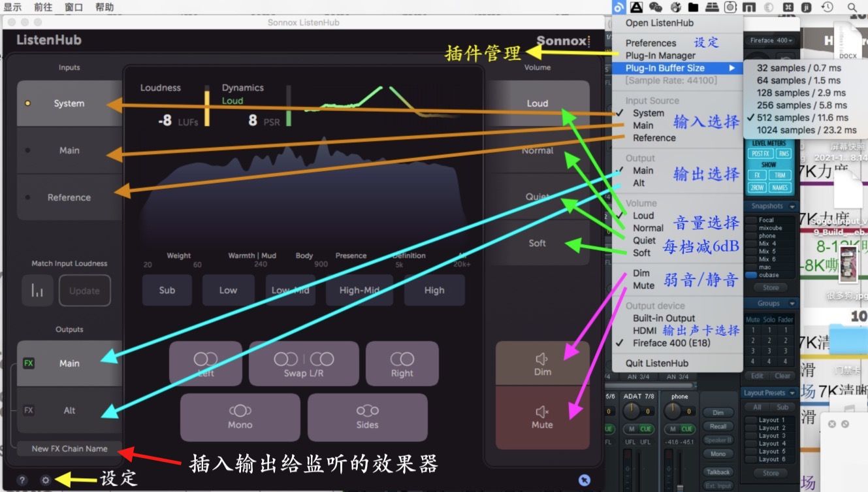Solo the Left channel in ListenHub
The width and height of the screenshot is (868, 492).
click(205, 363)
